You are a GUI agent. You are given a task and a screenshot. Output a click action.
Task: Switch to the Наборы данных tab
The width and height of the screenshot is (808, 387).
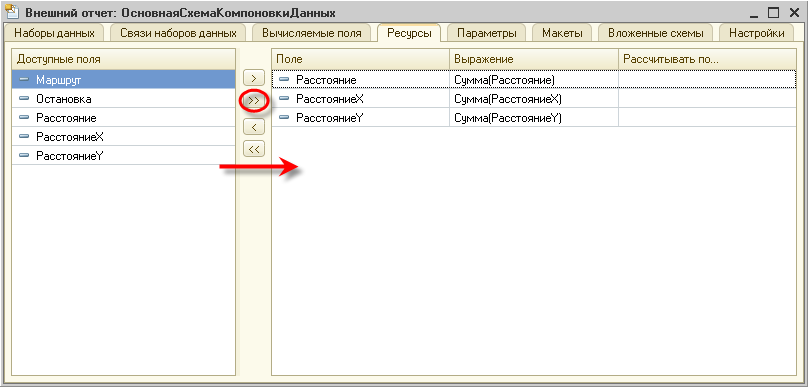click(54, 33)
